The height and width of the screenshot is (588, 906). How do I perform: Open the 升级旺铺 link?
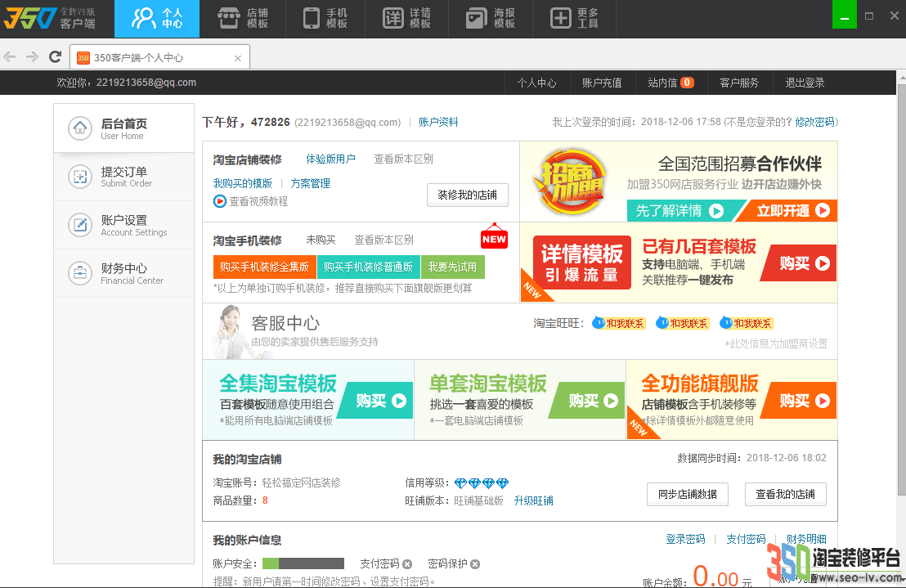[x=533, y=500]
